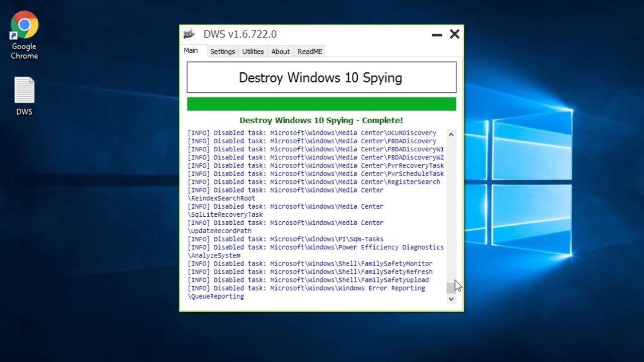Click the log scrollbar thumb
This screenshot has height=362, width=644.
click(451, 288)
